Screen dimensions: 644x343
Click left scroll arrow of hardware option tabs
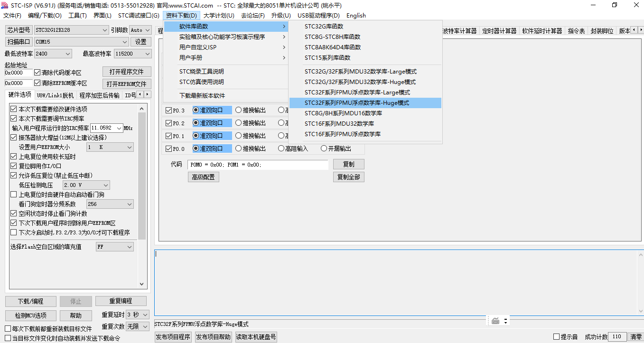click(x=141, y=95)
